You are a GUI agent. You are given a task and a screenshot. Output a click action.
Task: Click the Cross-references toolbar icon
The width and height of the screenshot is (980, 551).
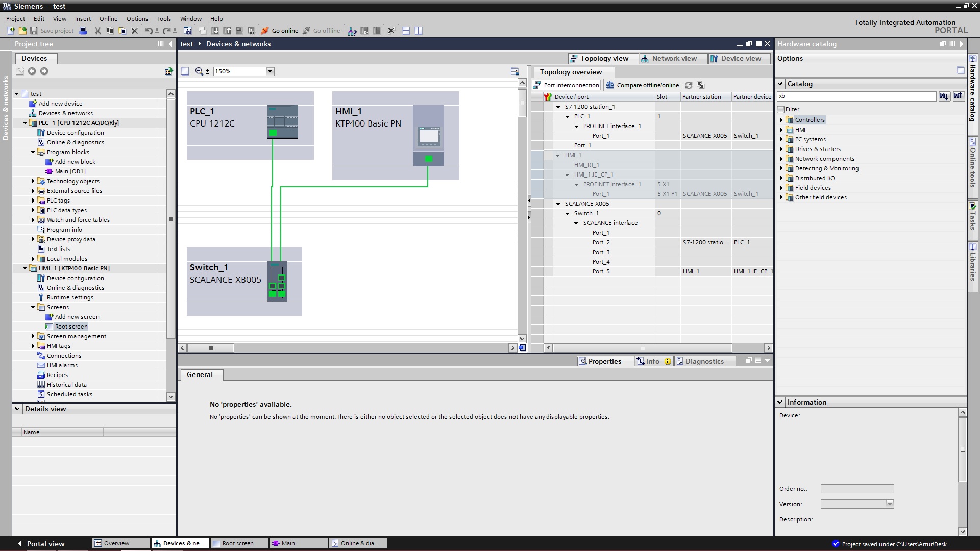[391, 31]
